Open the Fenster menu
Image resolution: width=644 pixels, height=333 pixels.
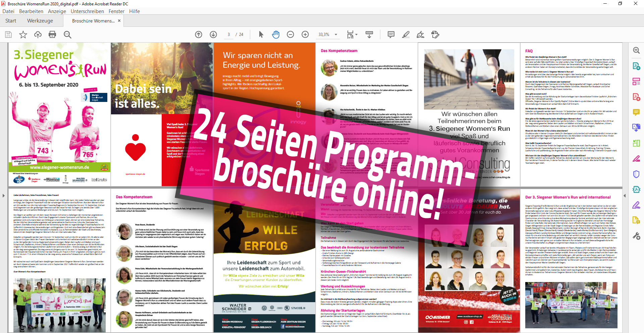[116, 11]
